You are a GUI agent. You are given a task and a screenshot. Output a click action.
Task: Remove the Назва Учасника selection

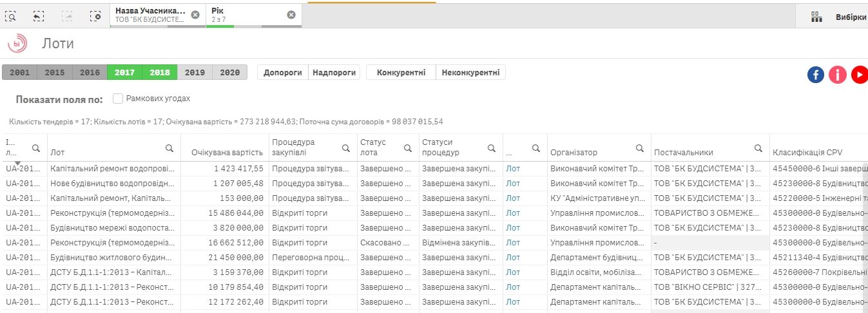click(x=195, y=15)
